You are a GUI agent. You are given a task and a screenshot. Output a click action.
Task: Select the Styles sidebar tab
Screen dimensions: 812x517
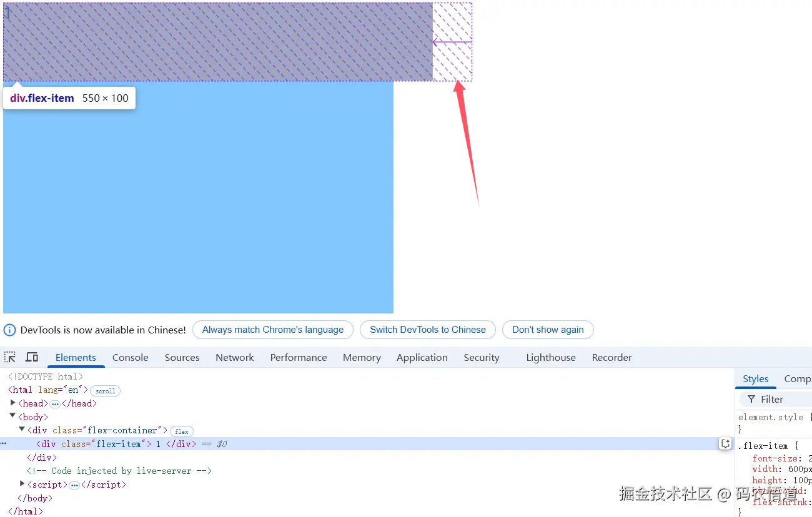pos(756,378)
